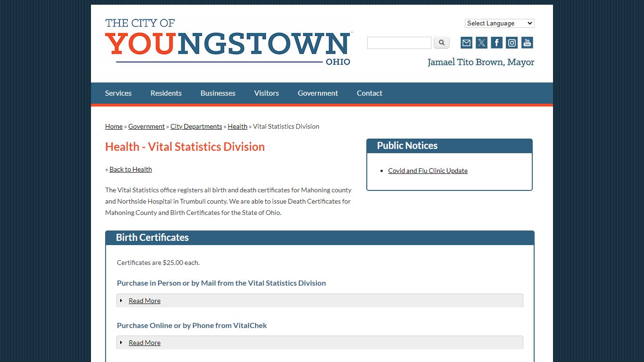Open the Services menu
Screen dimensions: 644x362
[x=118, y=93]
